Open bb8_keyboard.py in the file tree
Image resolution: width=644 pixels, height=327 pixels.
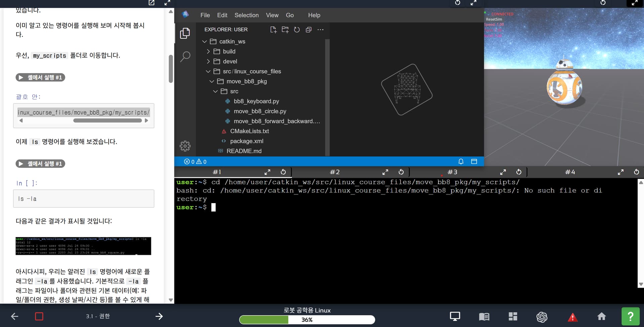point(256,101)
